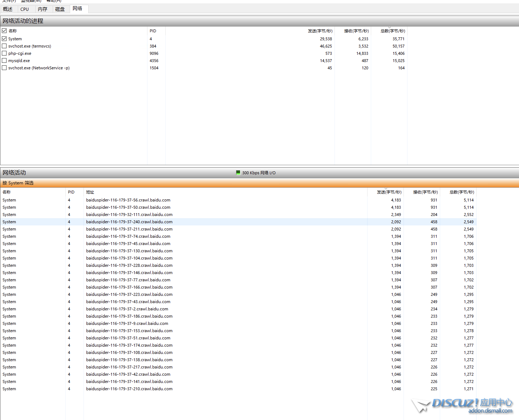Switch to the 概述 tab
519x420 pixels.
[x=8, y=9]
